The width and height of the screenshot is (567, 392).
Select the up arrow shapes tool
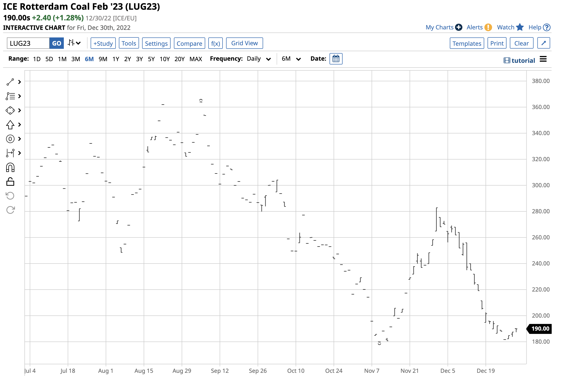click(10, 125)
